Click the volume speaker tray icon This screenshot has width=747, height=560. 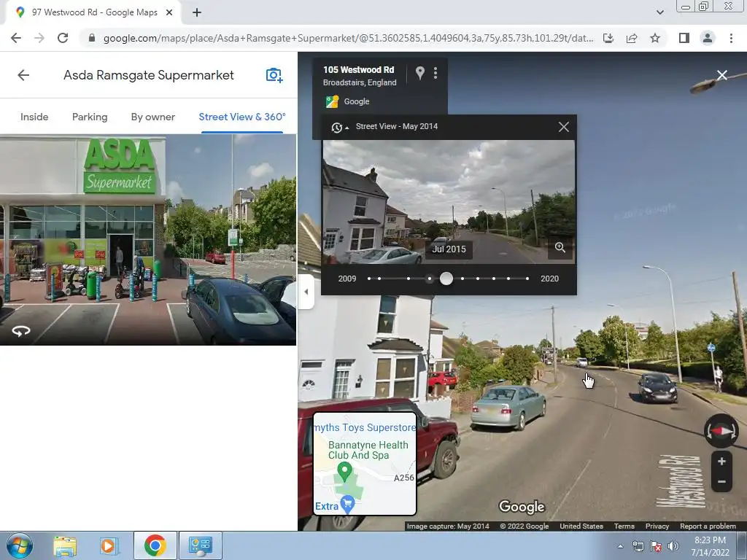pos(673,547)
